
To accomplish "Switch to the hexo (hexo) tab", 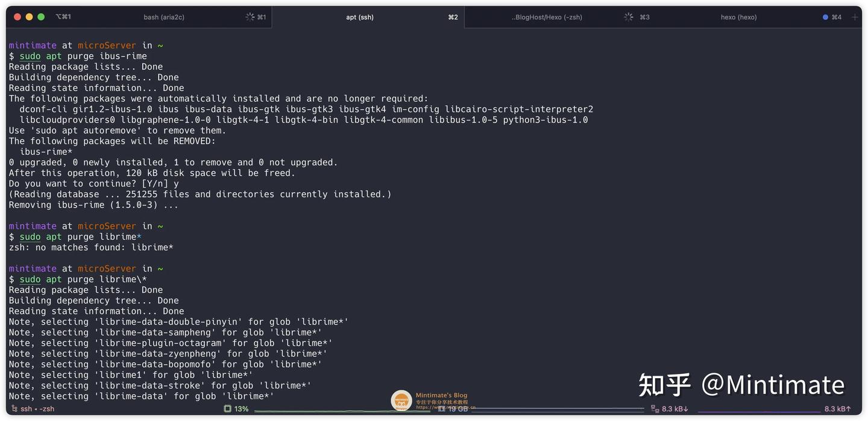I will point(738,17).
